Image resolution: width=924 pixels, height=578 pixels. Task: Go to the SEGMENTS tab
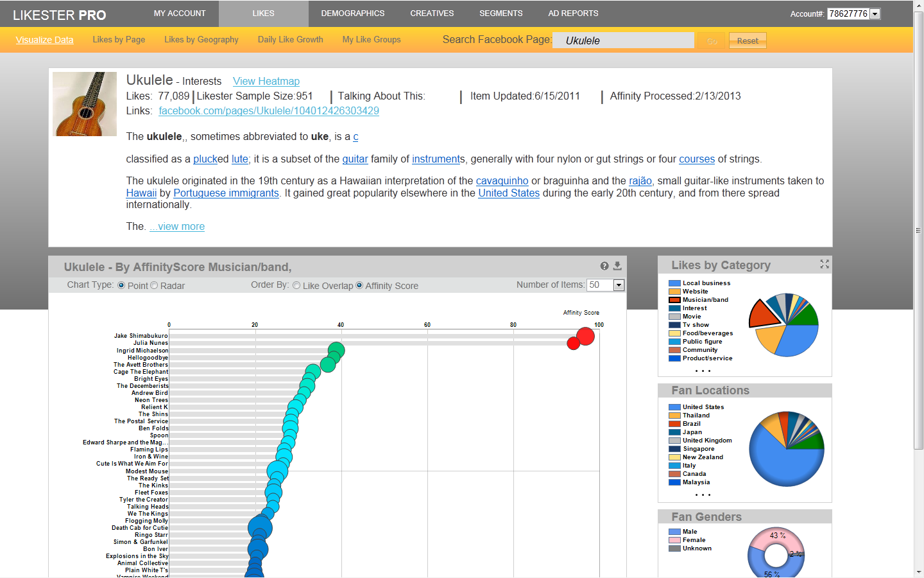coord(501,13)
